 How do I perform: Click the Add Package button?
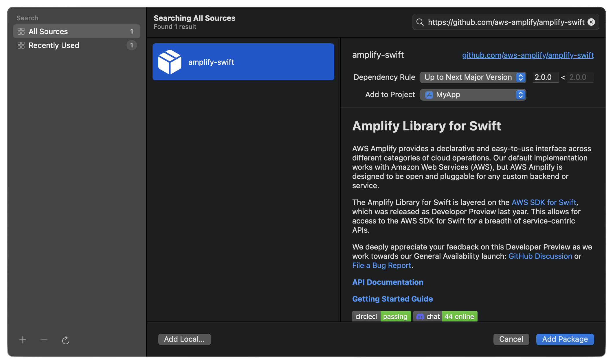565,339
